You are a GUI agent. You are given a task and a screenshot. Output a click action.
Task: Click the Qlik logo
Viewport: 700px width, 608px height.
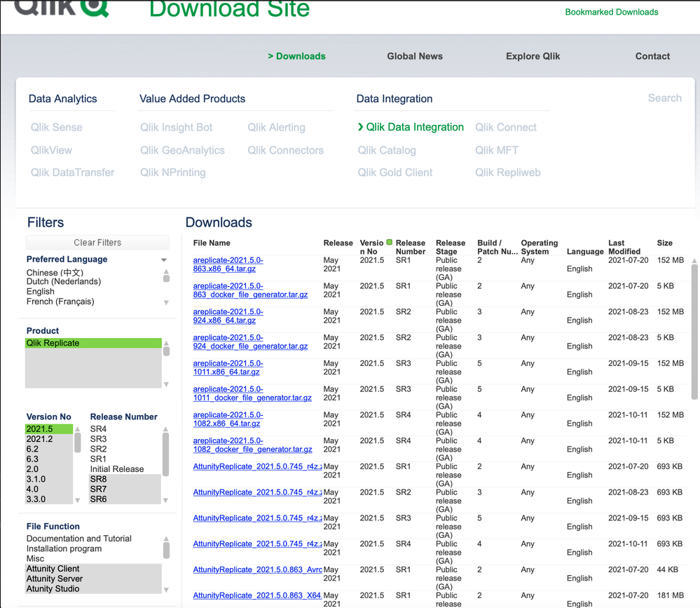[62, 8]
